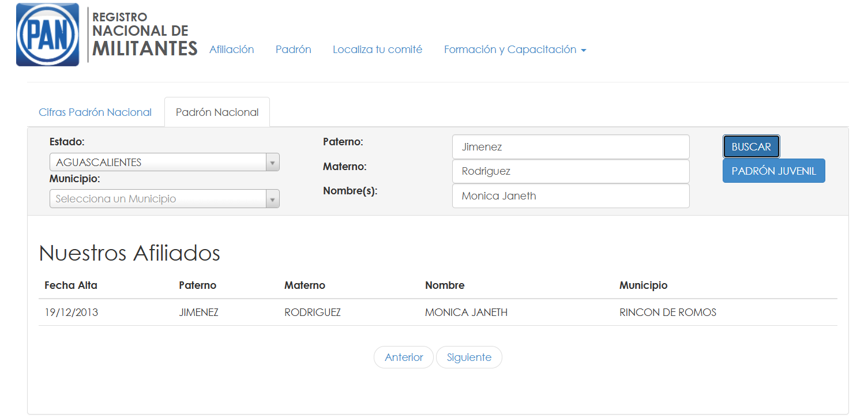
Task: Go to Localiza tu comité page
Action: click(377, 50)
